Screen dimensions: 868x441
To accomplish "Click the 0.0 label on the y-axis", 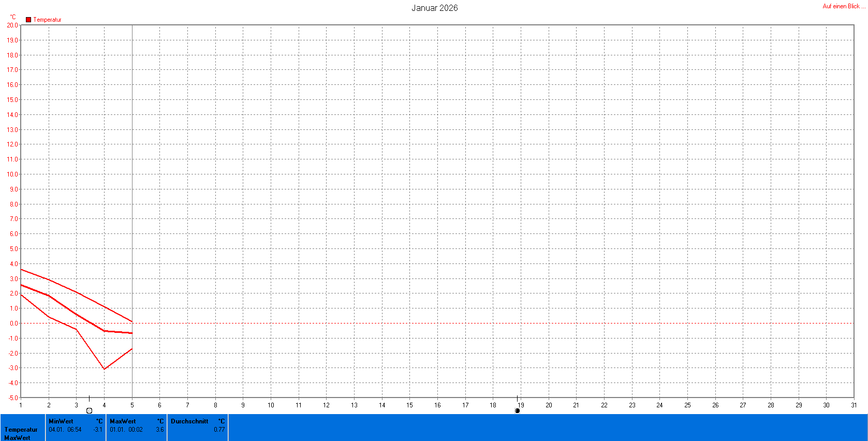I will pos(13,324).
